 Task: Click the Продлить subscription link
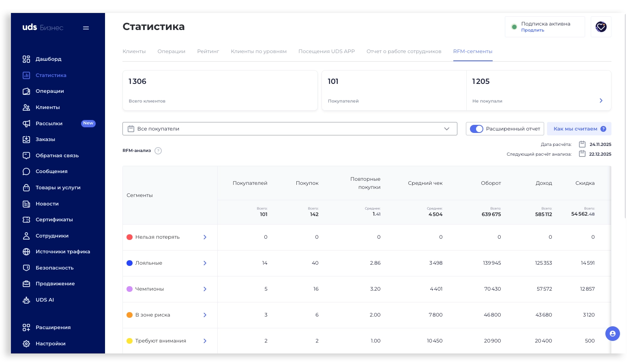pyautogui.click(x=532, y=30)
